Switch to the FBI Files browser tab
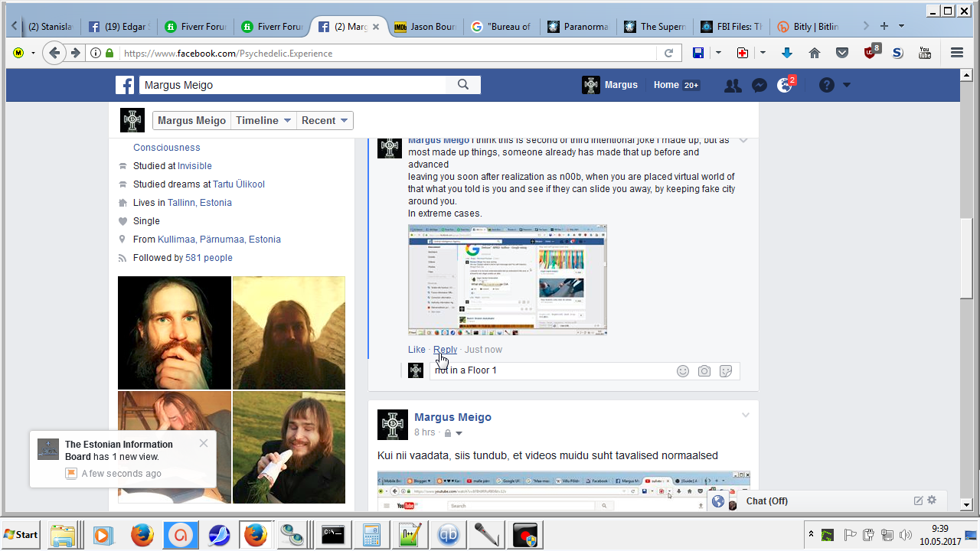 tap(730, 27)
